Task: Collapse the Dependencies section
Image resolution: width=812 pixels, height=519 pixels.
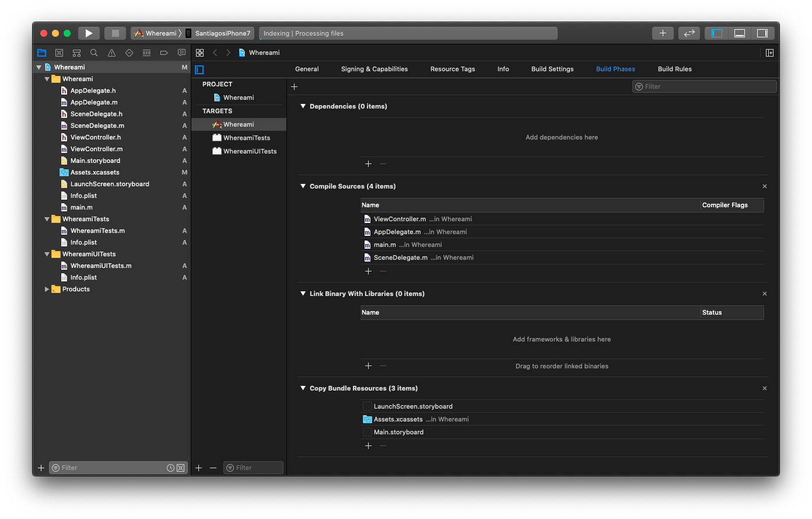Action: (x=303, y=106)
